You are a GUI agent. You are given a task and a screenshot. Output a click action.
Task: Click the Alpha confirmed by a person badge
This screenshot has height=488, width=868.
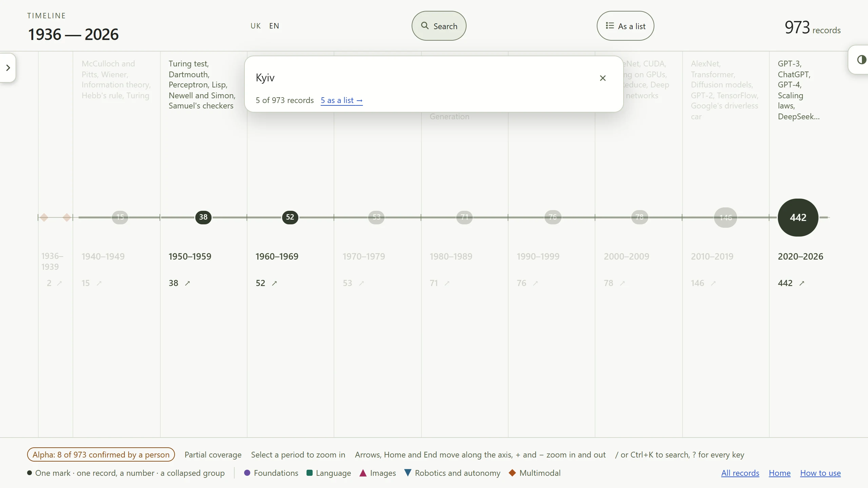point(101,455)
